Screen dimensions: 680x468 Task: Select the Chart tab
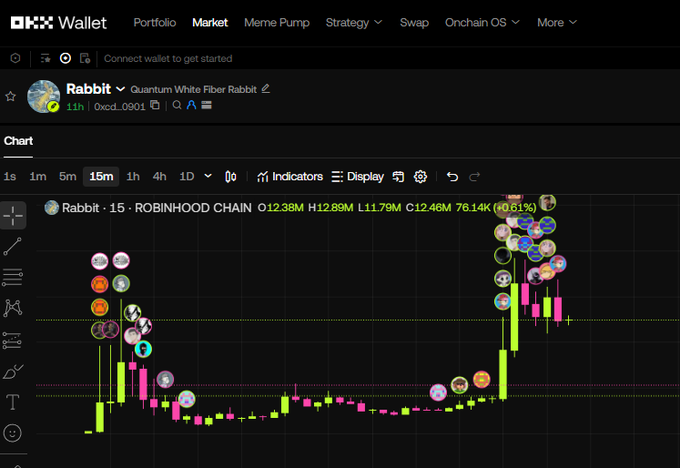[18, 141]
